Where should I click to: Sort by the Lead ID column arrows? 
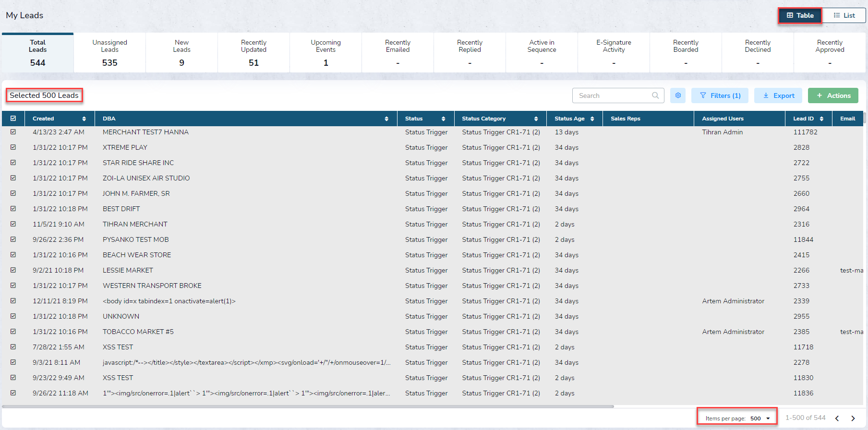tap(821, 119)
